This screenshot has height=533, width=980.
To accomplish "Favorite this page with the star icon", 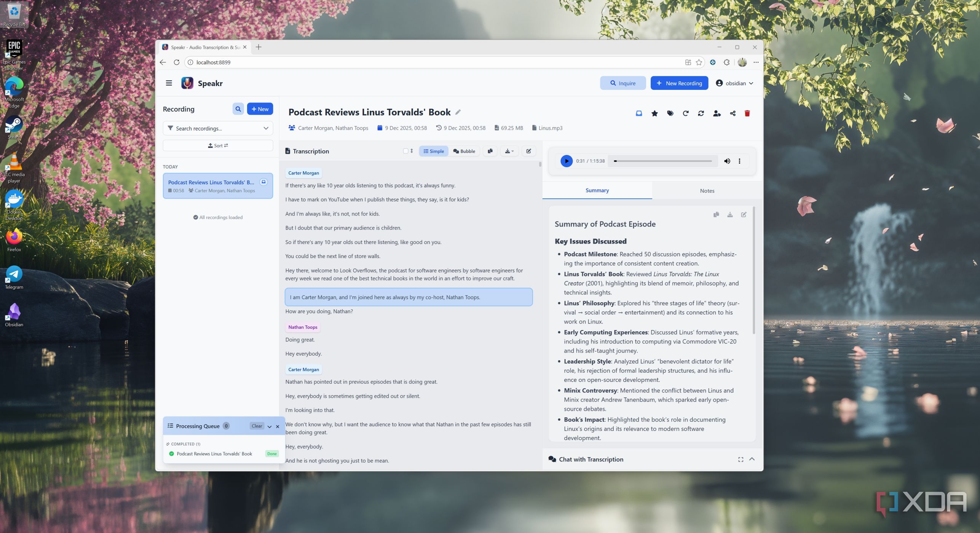I will pyautogui.click(x=699, y=62).
